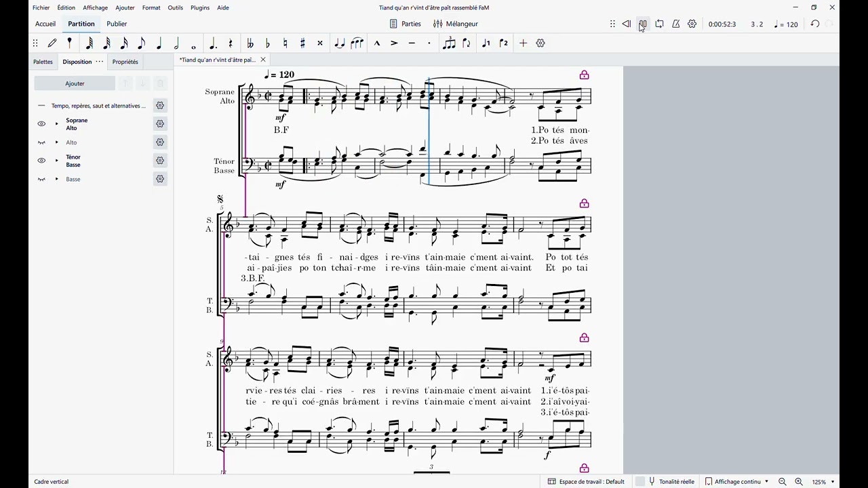Pause the playback
The height and width of the screenshot is (488, 868).
[x=643, y=24]
